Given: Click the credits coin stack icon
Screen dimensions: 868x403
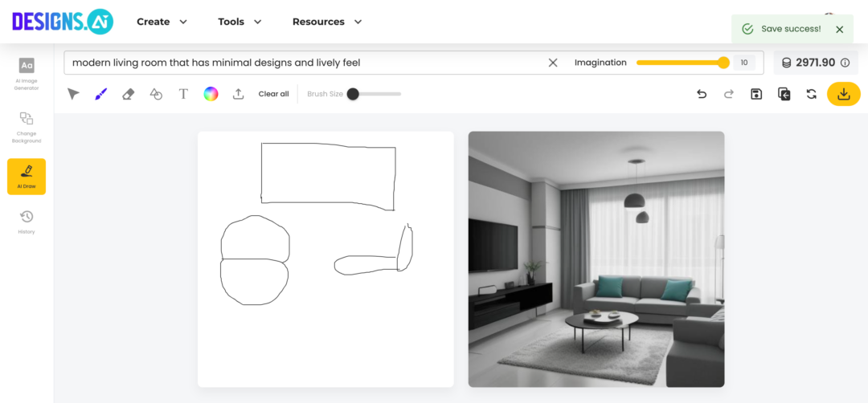Looking at the screenshot, I should pos(786,63).
